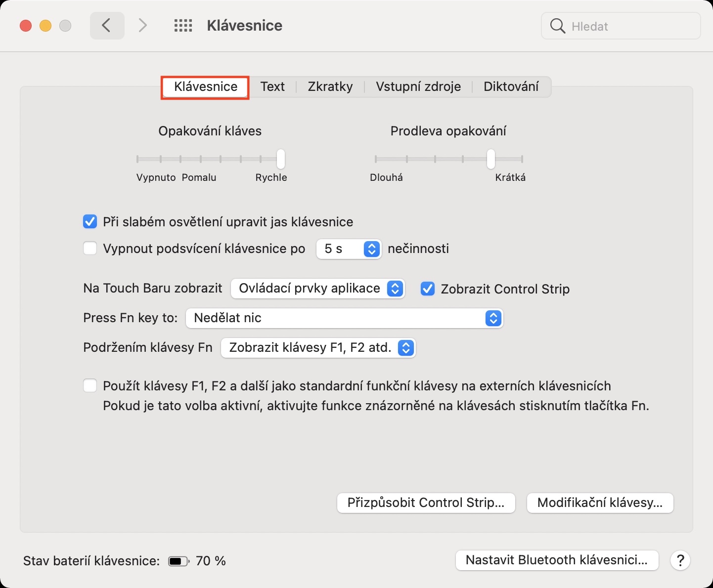Open the 5 s inactivity time dropdown

(x=349, y=249)
